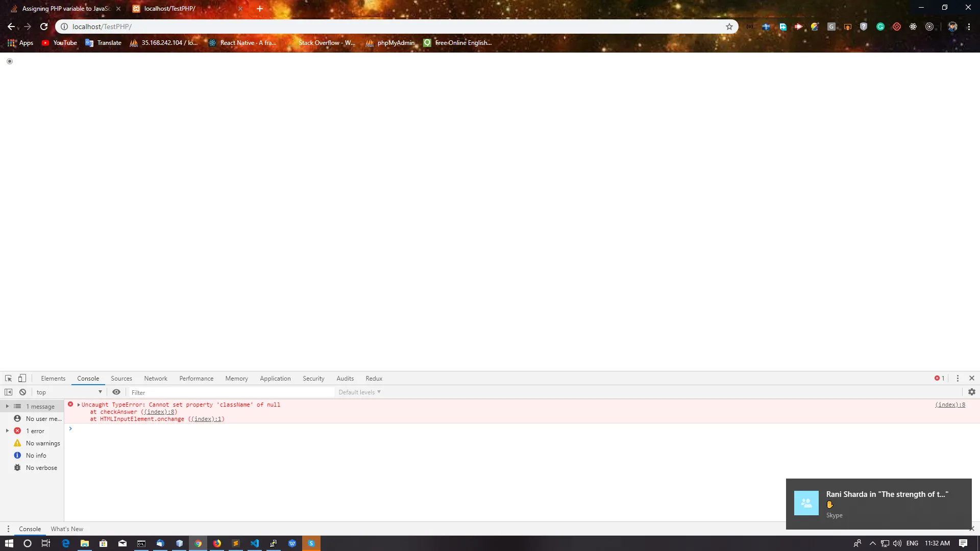Select the radio button on the page
The image size is (980, 551).
tap(10, 61)
